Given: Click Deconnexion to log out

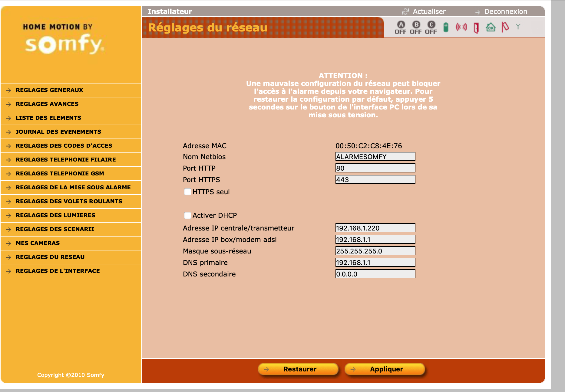Looking at the screenshot, I should pos(506,11).
